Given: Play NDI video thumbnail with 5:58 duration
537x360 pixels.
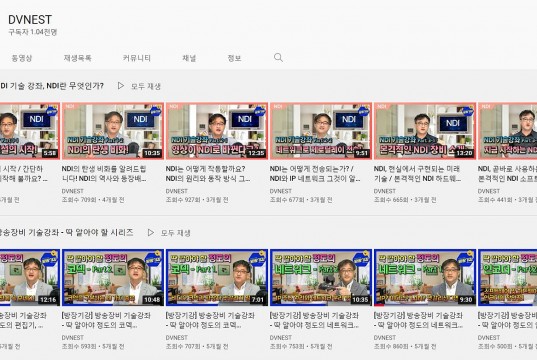Looking at the screenshot, I should 30,131.
